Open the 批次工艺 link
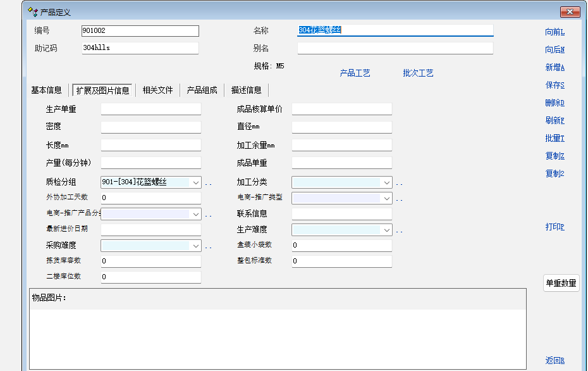This screenshot has height=371, width=588. (418, 73)
